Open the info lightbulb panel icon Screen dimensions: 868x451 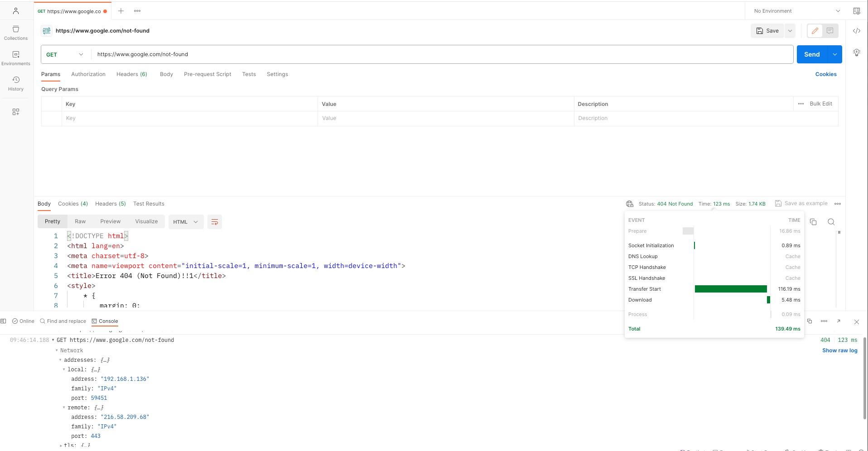pyautogui.click(x=857, y=53)
